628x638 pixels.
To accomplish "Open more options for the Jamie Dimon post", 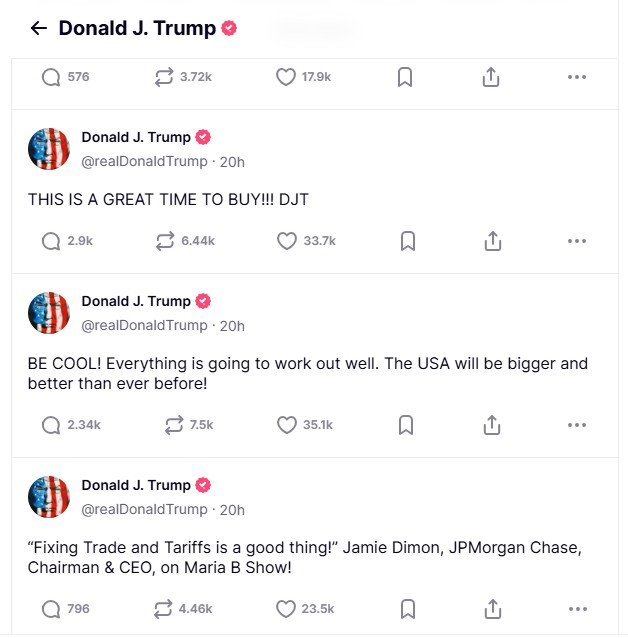I will 576,609.
